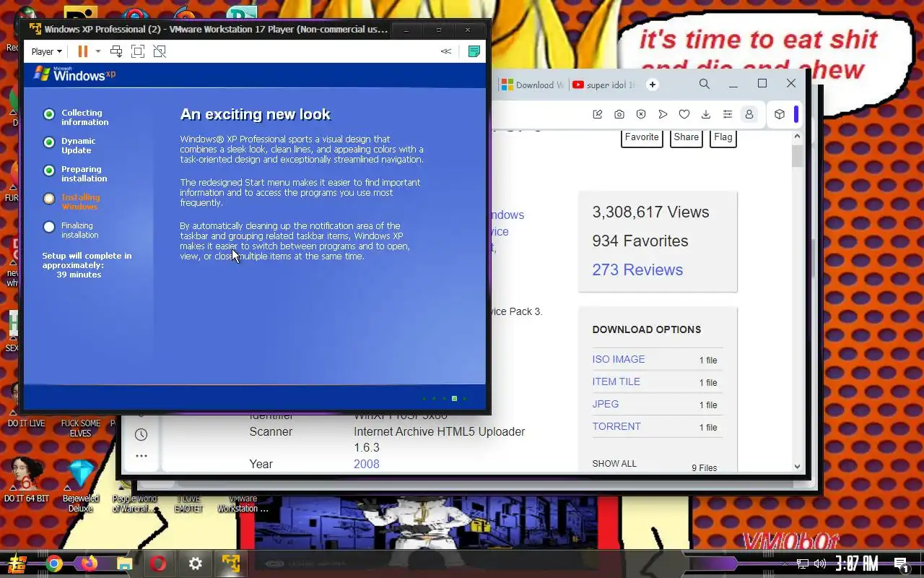Switch to the super idol YouTube tab

[604, 85]
